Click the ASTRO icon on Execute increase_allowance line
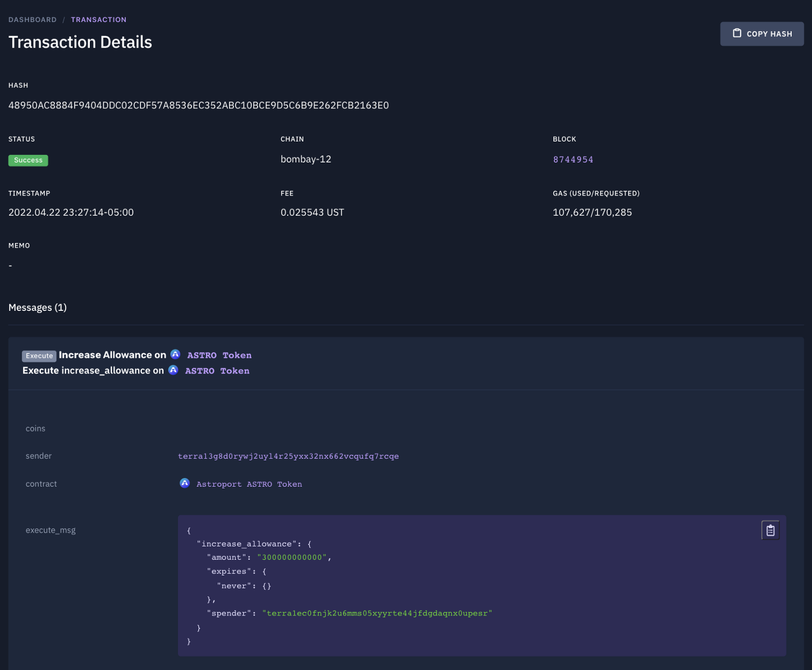The width and height of the screenshot is (812, 670). pos(173,370)
